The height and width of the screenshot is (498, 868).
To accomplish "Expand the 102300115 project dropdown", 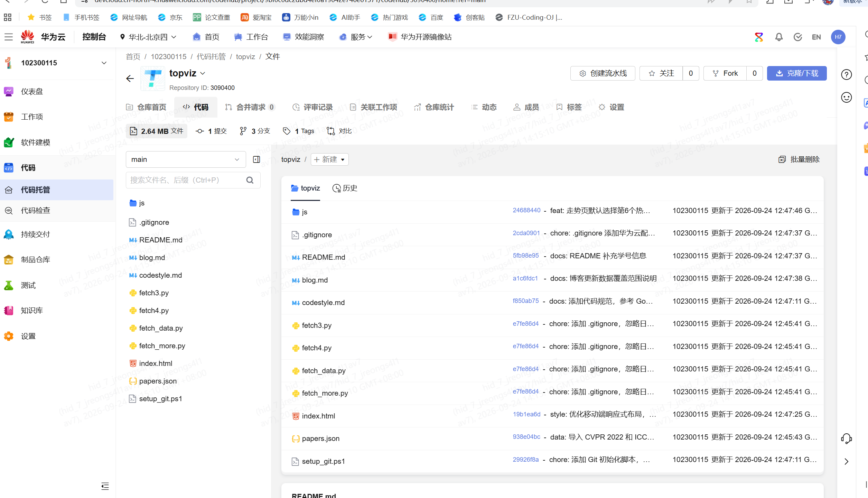I will [x=104, y=63].
